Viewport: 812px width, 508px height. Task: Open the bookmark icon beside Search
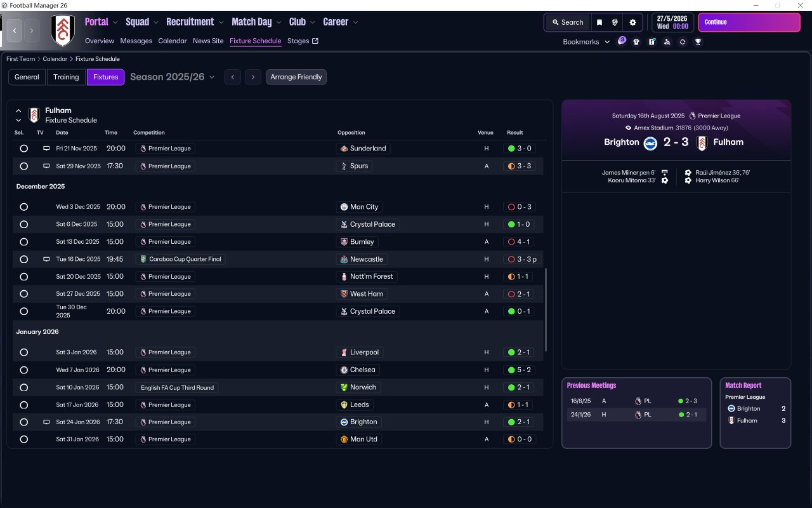pyautogui.click(x=599, y=22)
